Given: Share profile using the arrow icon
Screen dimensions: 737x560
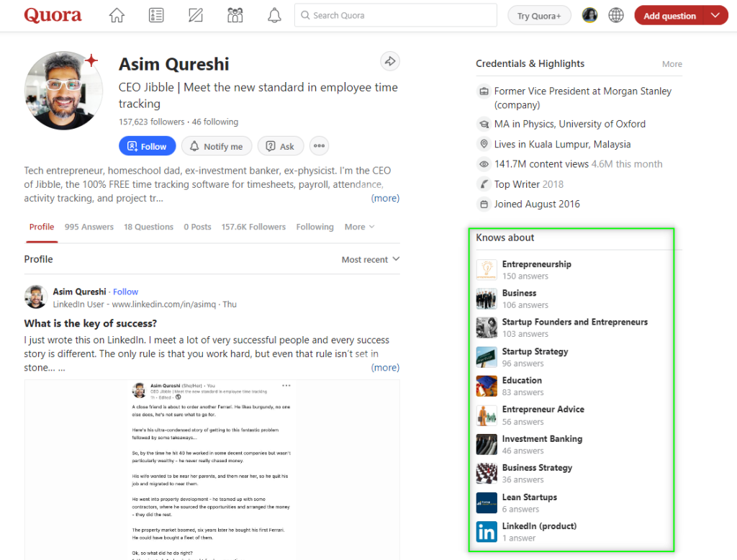Looking at the screenshot, I should 390,62.
